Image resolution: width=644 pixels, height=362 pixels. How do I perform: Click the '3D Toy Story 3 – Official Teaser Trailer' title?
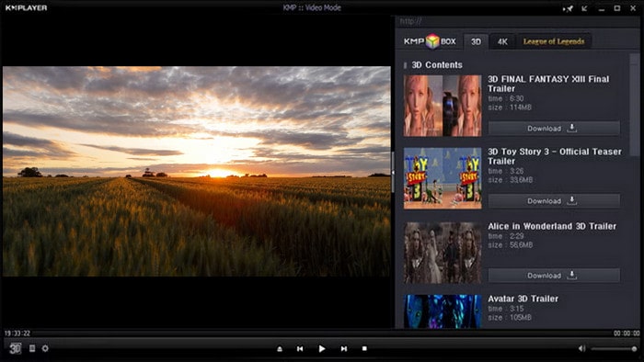tap(555, 156)
